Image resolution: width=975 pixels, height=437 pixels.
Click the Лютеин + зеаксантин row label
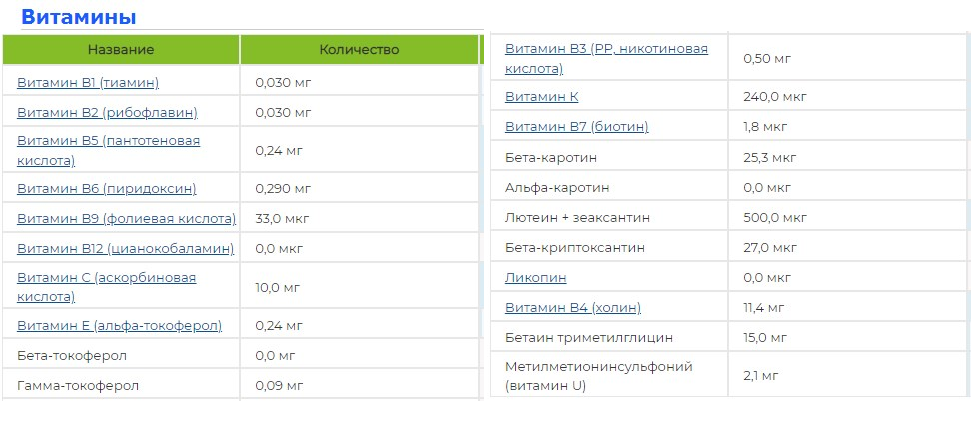(577, 217)
